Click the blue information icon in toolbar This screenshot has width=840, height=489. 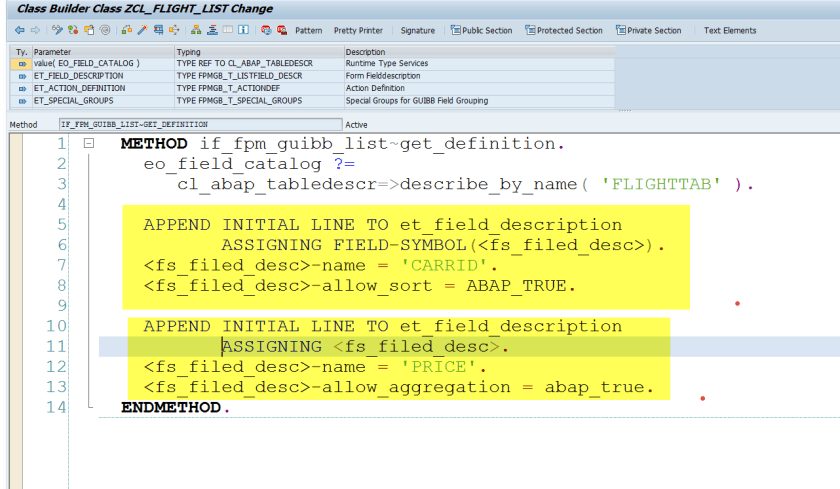click(x=245, y=30)
